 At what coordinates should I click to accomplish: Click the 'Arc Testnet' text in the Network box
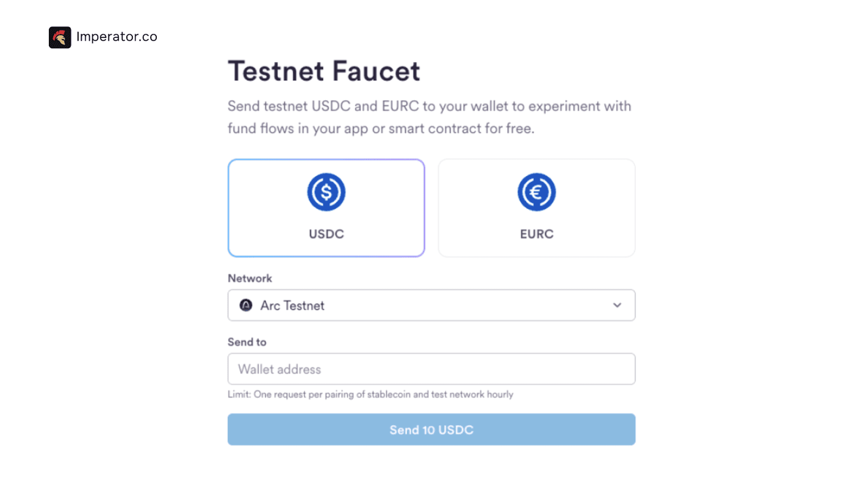[292, 306]
